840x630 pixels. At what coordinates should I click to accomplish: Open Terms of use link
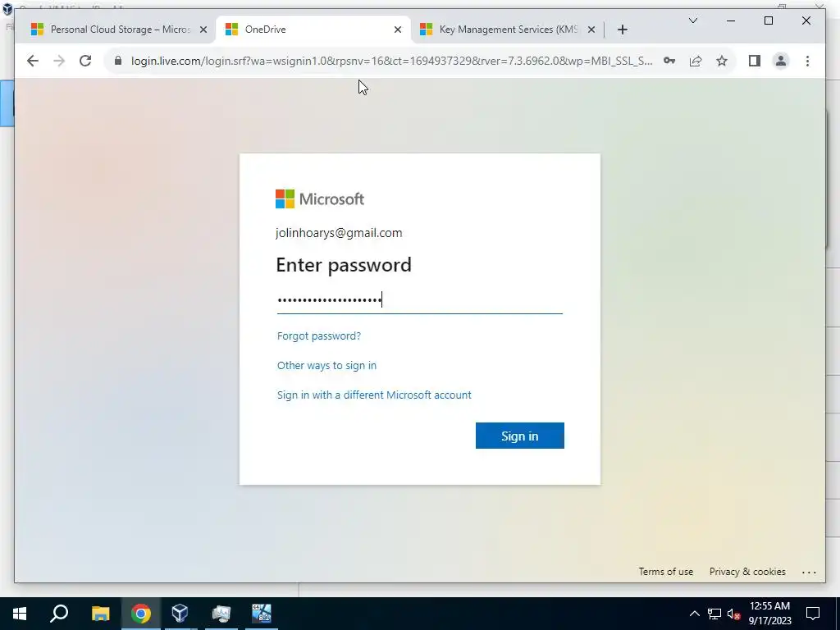point(665,572)
